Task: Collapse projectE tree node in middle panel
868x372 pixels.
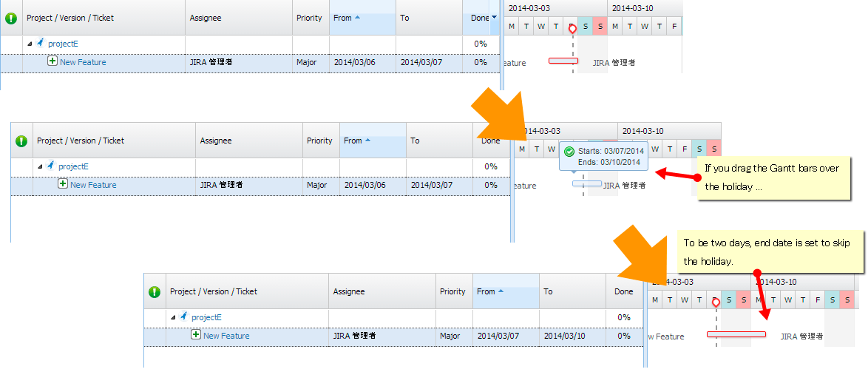Action: click(x=41, y=167)
